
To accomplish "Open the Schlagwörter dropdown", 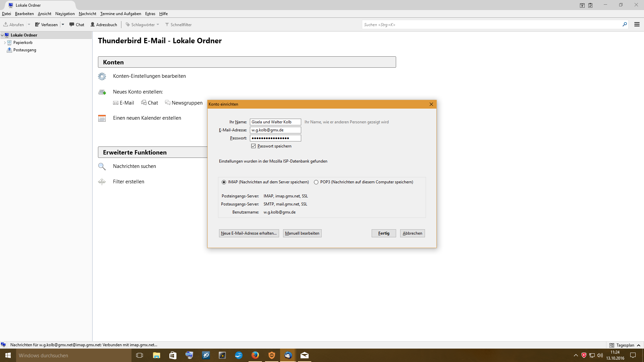I will click(x=143, y=24).
